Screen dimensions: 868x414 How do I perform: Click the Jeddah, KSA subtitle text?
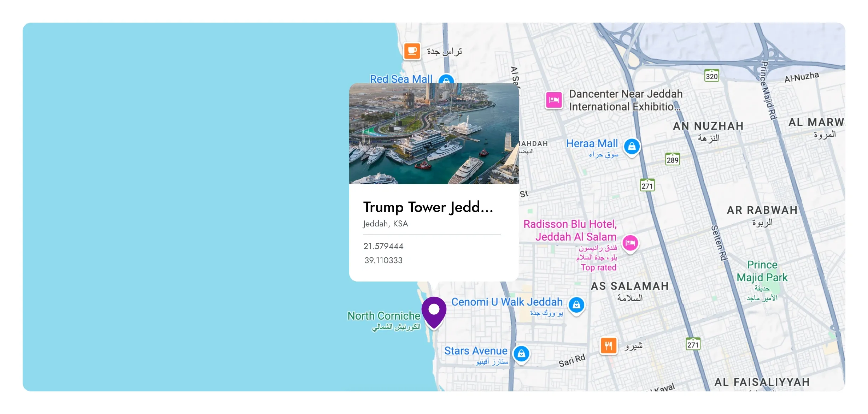pos(385,224)
